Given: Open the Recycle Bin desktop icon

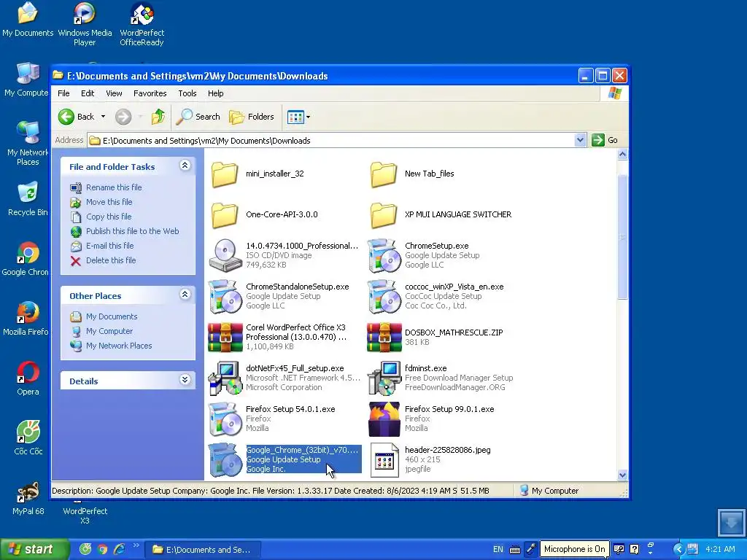Looking at the screenshot, I should (28, 199).
